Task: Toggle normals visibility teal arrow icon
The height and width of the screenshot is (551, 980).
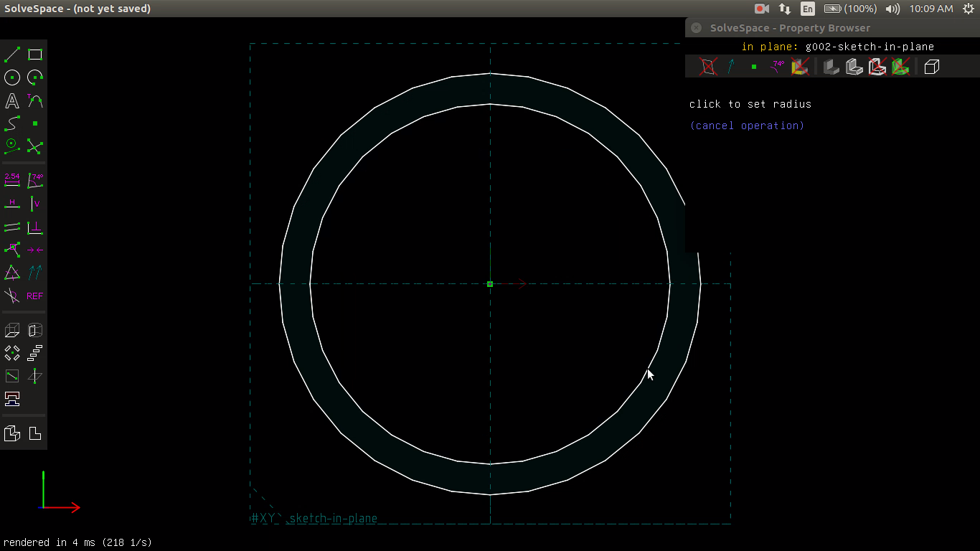Action: [x=731, y=67]
